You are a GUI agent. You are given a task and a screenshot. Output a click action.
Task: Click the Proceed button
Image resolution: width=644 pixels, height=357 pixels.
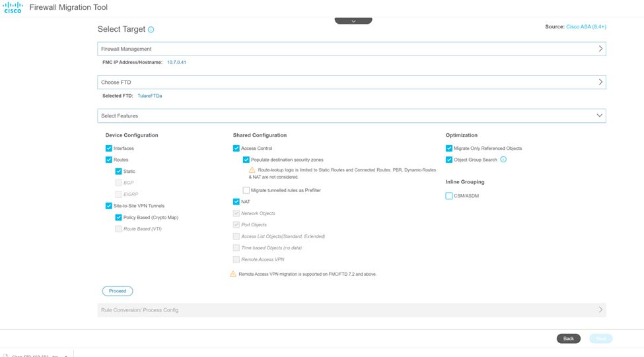pyautogui.click(x=118, y=291)
